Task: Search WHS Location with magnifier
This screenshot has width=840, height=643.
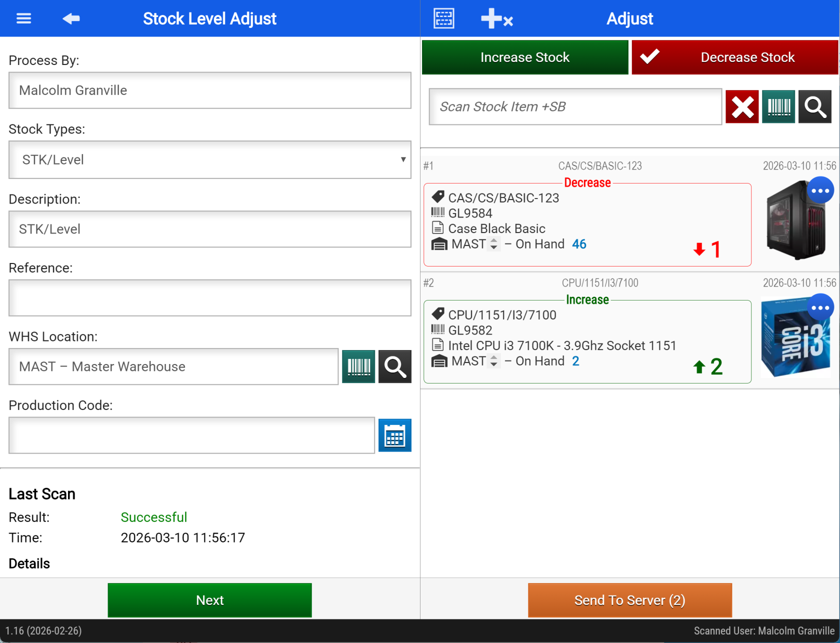Action: tap(395, 366)
